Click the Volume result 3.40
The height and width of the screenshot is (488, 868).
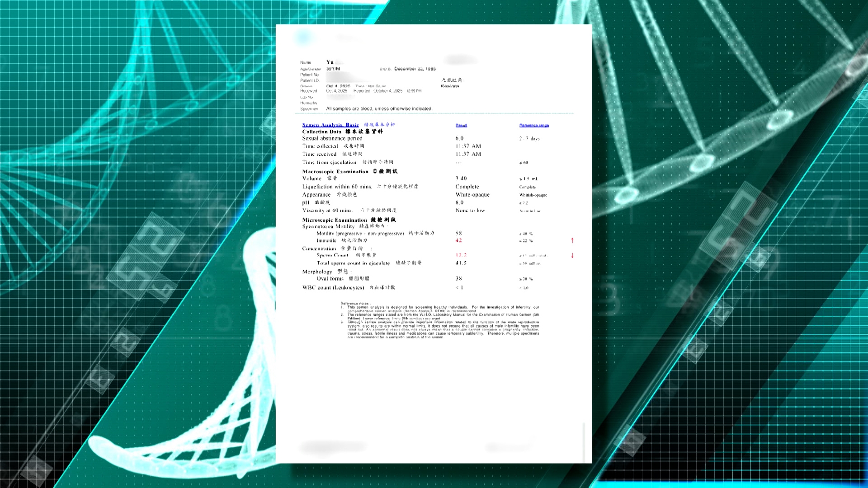click(461, 178)
